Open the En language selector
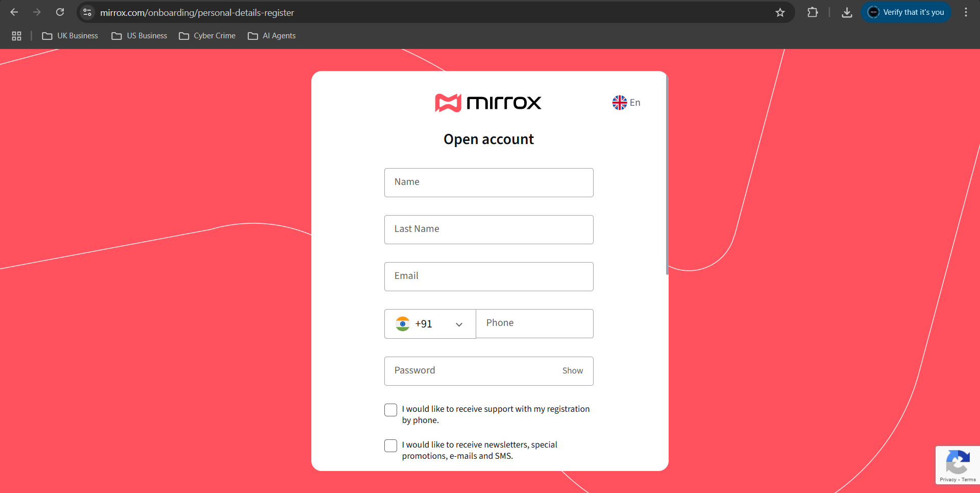This screenshot has height=493, width=980. [x=626, y=102]
